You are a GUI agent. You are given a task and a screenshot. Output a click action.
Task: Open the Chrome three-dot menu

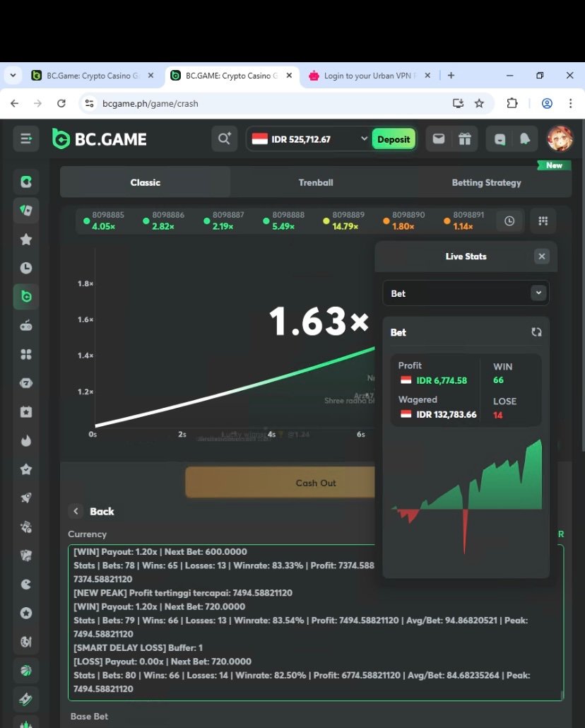570,103
